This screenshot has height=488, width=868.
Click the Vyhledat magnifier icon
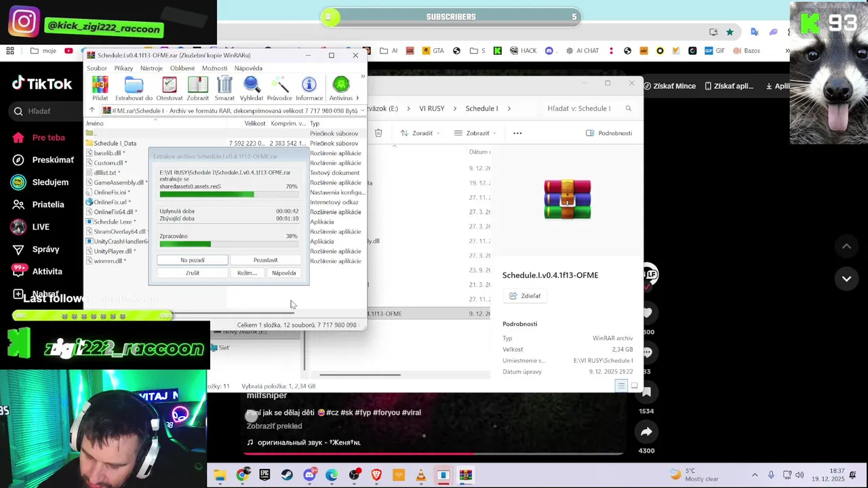pos(252,88)
